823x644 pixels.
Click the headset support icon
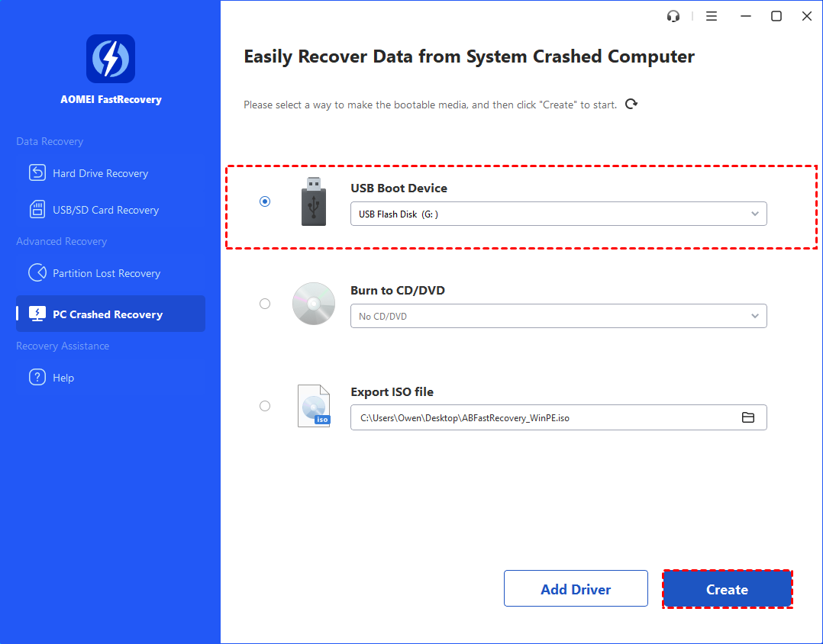point(673,16)
